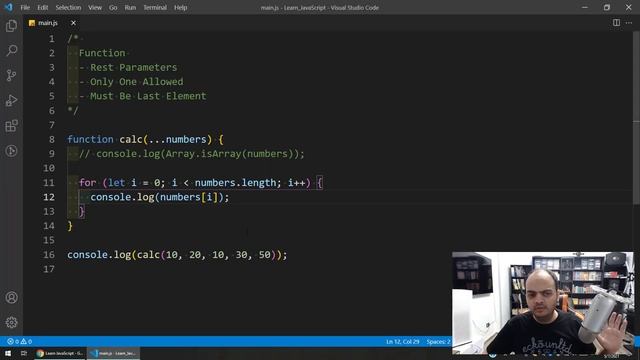Click the JS file icon on main.js tab

click(32, 23)
